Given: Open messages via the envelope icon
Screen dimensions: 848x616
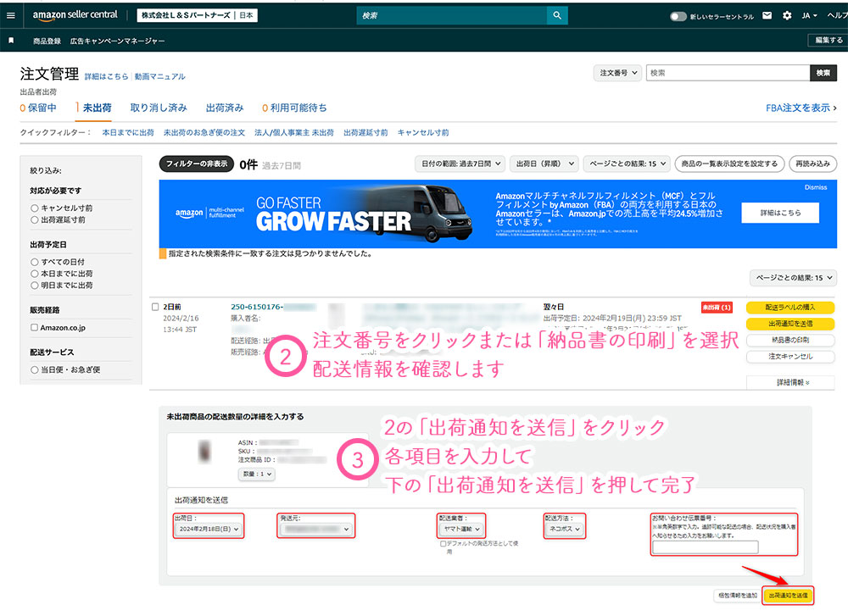Looking at the screenshot, I should point(767,15).
